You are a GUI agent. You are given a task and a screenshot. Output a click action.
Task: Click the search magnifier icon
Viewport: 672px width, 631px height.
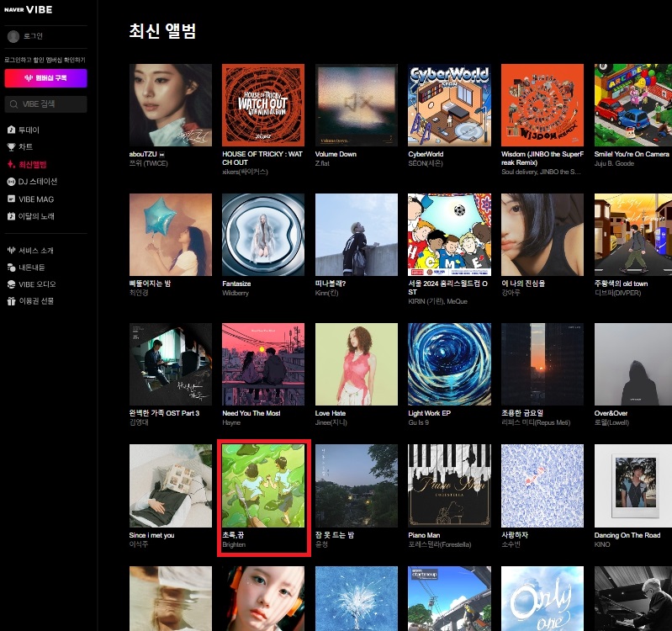pos(13,104)
